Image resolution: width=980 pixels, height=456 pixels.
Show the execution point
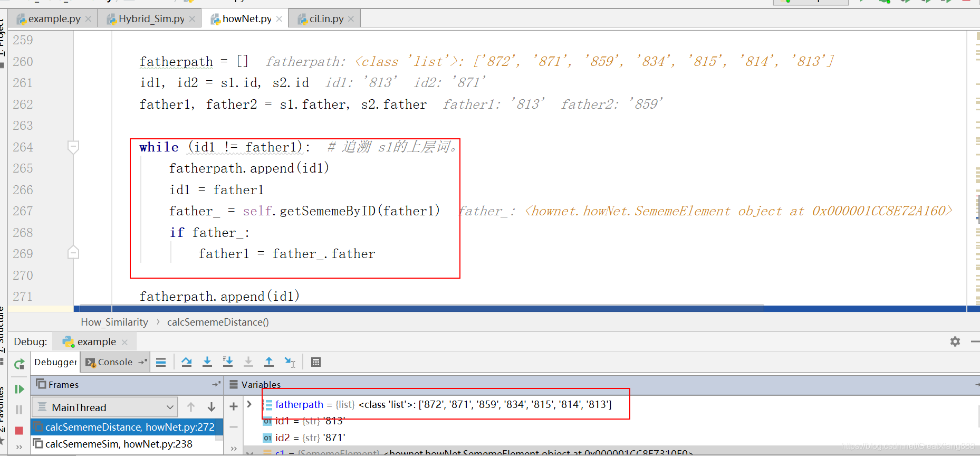[161, 362]
